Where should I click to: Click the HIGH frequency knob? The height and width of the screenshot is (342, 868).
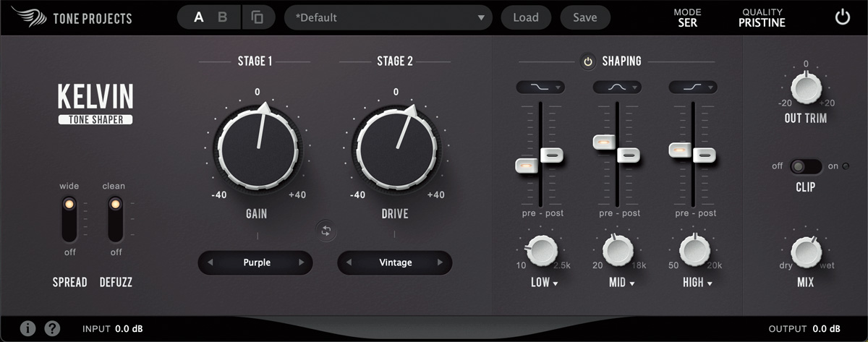click(x=694, y=251)
